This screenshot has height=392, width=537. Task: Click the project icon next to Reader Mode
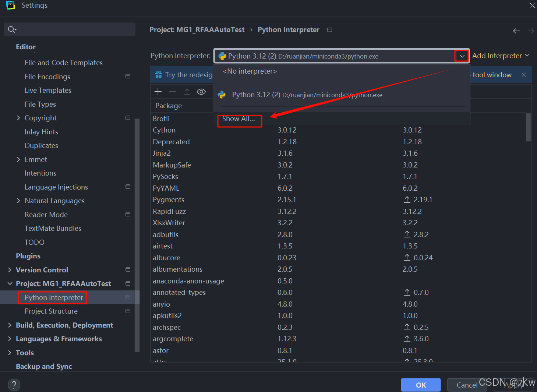tap(128, 214)
